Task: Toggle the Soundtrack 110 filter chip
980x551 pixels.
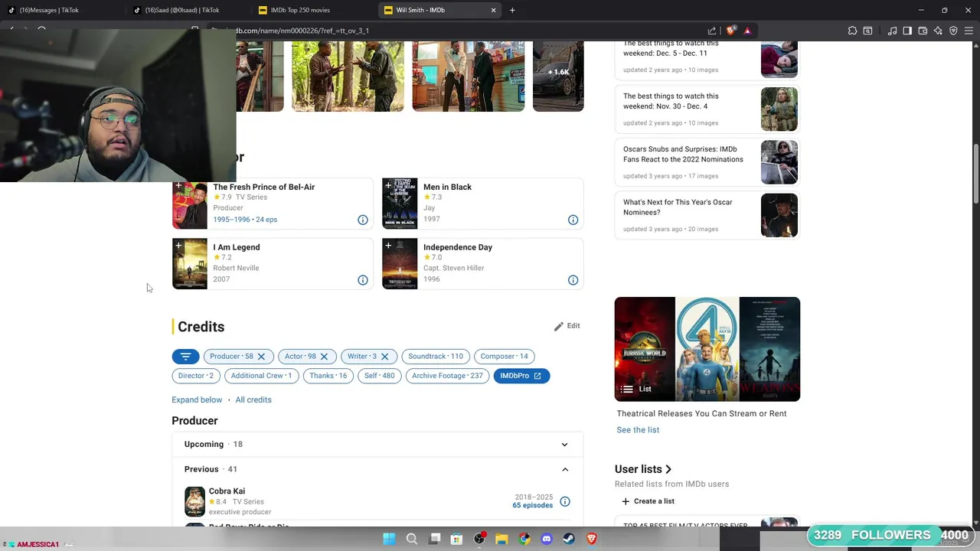Action: coord(436,356)
